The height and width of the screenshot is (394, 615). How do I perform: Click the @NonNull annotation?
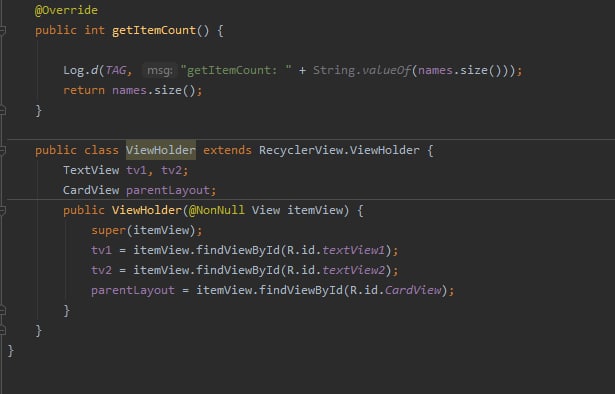(217, 210)
